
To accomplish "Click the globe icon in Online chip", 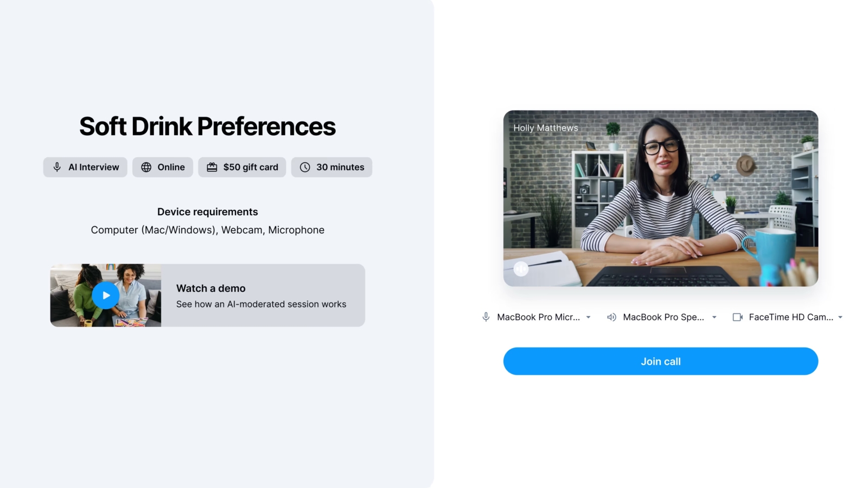I will tap(146, 167).
